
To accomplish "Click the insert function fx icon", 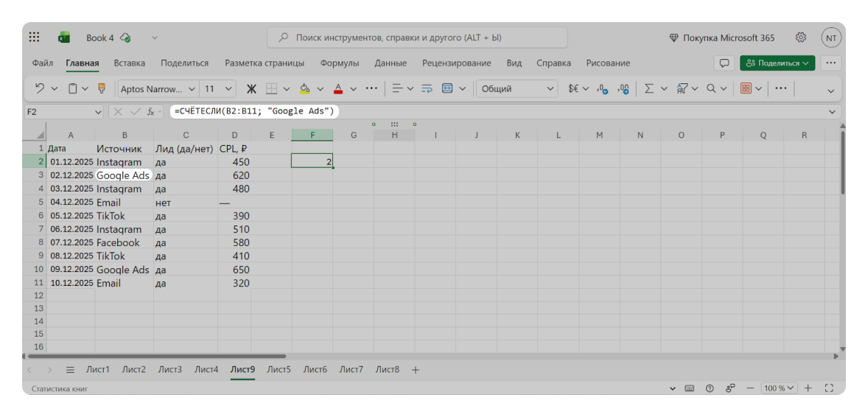I will [x=150, y=112].
